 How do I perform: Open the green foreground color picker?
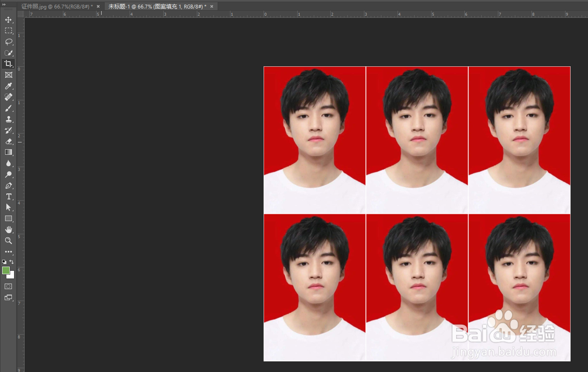click(6, 270)
